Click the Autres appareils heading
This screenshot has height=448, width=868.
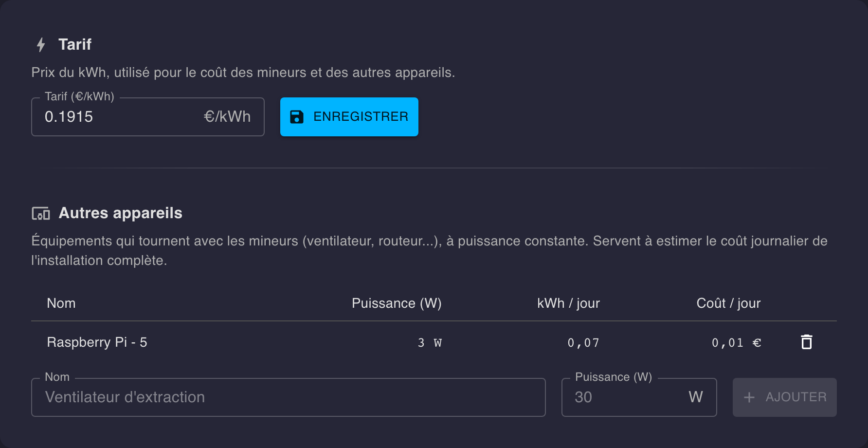pos(120,213)
